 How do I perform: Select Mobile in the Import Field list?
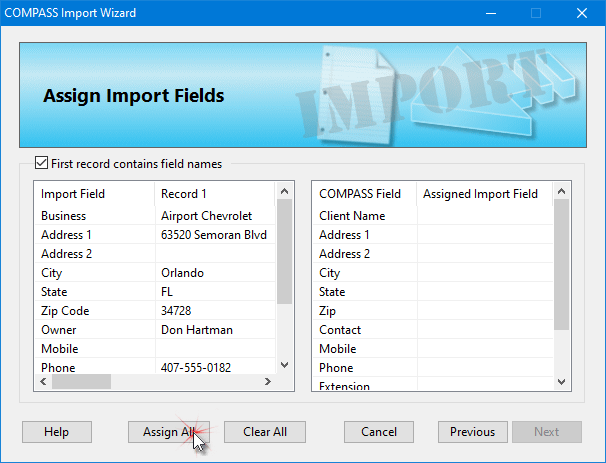60,349
